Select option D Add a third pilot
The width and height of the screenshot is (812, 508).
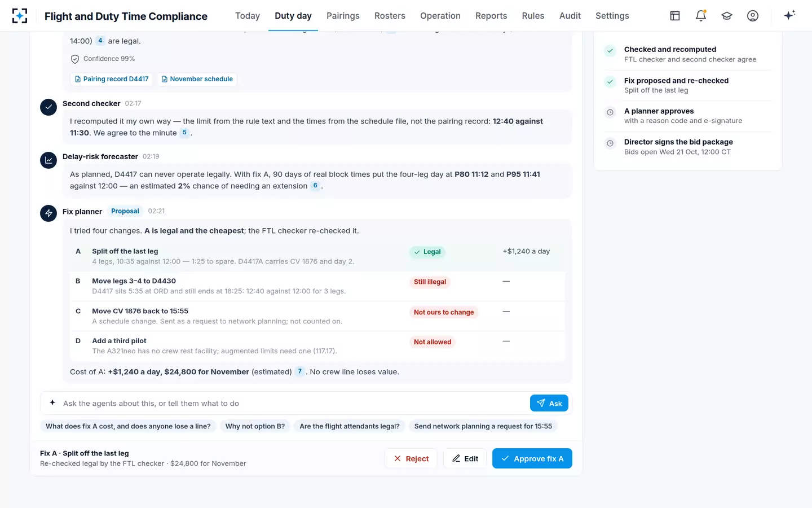pos(317,346)
